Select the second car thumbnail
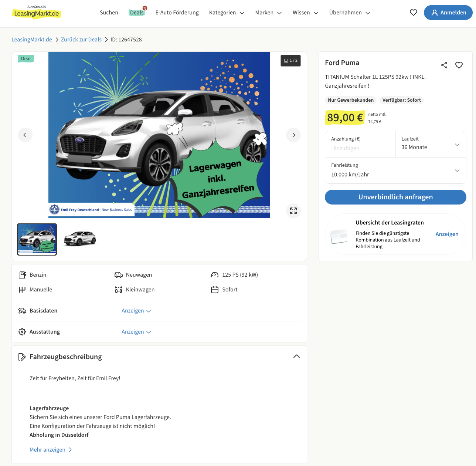 tap(80, 239)
